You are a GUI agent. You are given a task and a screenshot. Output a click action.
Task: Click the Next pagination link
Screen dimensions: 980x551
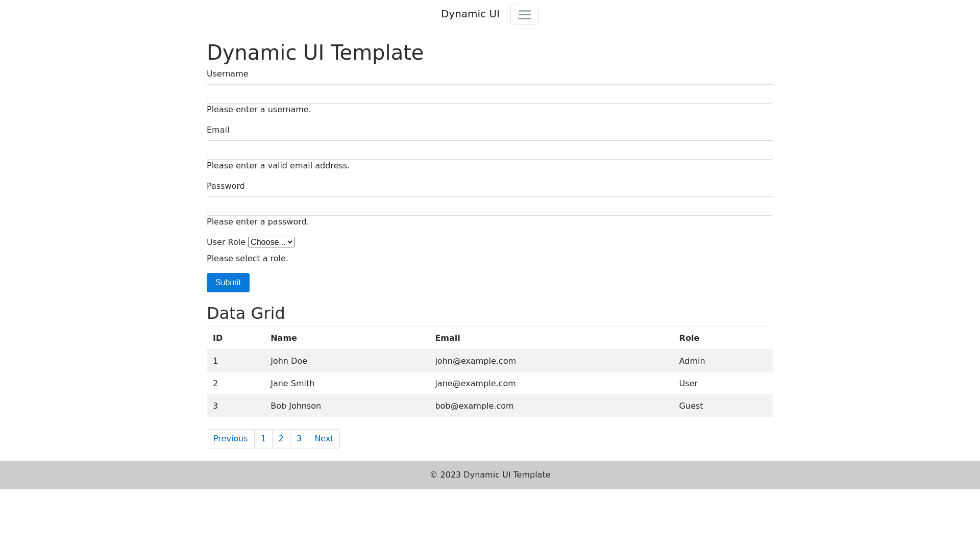coord(324,438)
